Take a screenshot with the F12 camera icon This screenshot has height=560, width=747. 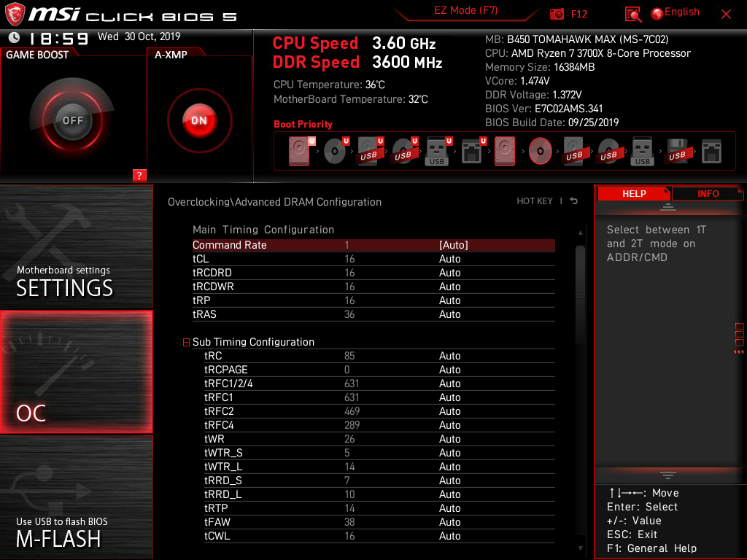(x=557, y=14)
